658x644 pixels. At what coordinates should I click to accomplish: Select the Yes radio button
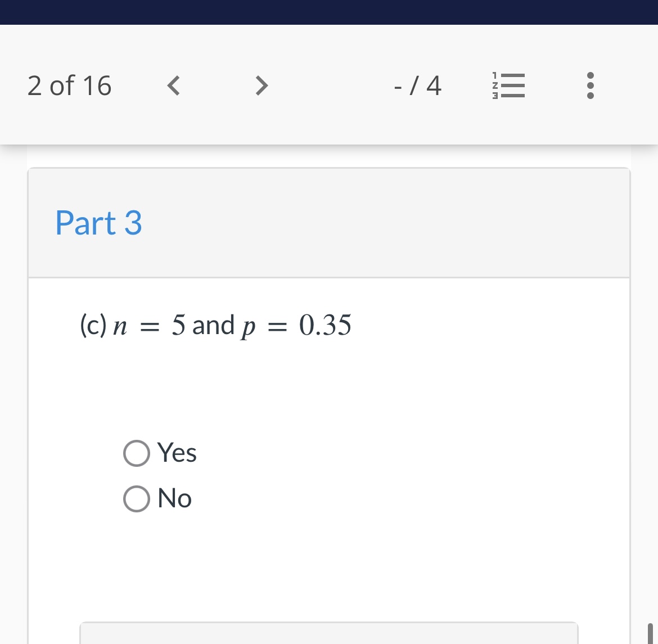point(136,453)
